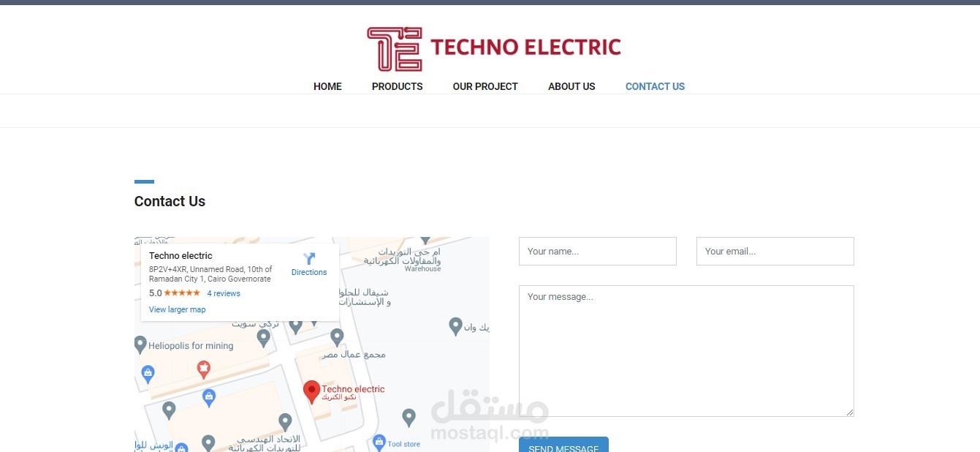Viewport: 980px width, 452px height.
Task: Open OUR PROJECT in navigation
Action: (485, 86)
